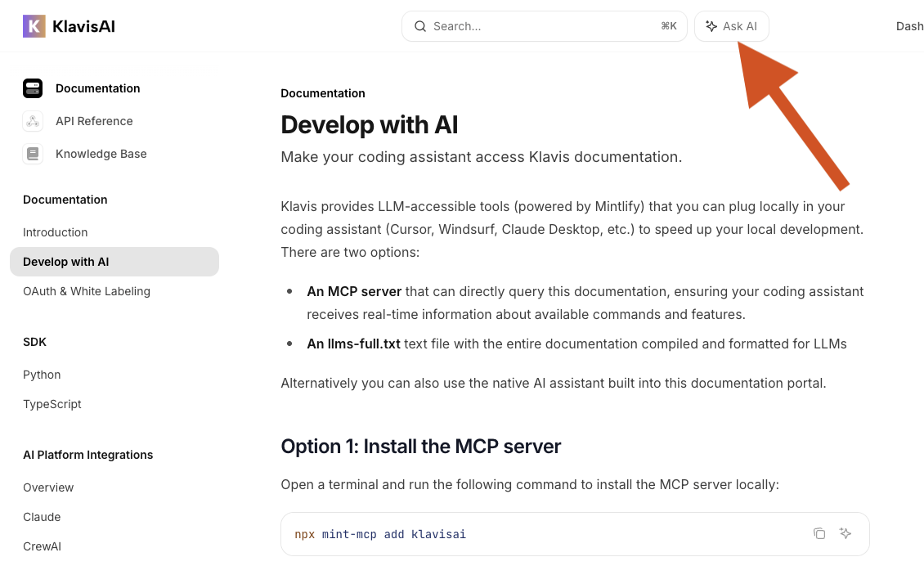Copy the npx mint-mcp command

pos(819,533)
